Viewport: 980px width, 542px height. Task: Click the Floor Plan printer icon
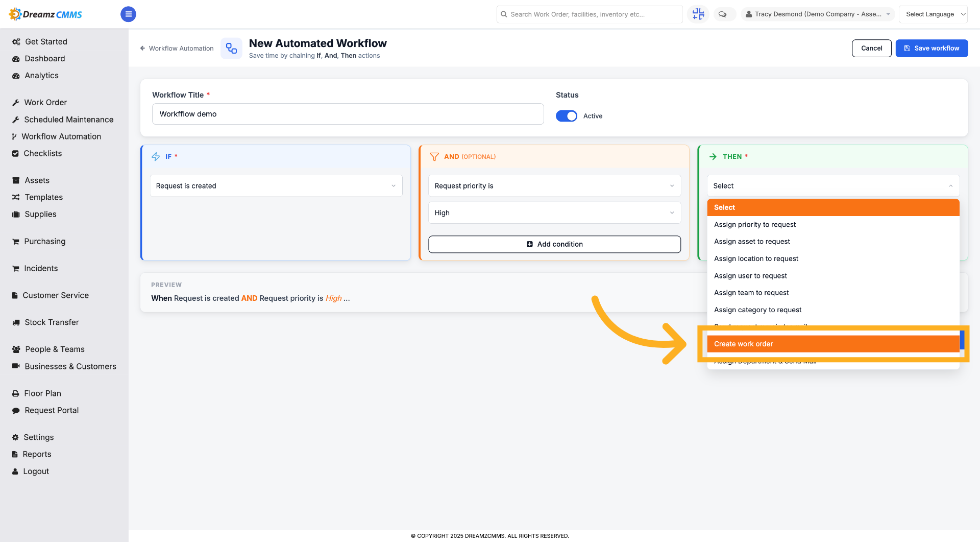(x=16, y=393)
